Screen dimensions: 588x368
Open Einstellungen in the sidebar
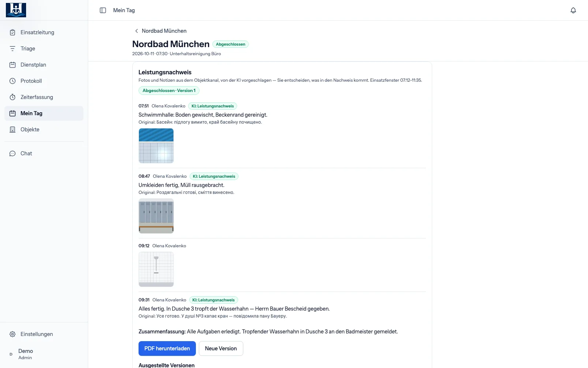coord(44,334)
